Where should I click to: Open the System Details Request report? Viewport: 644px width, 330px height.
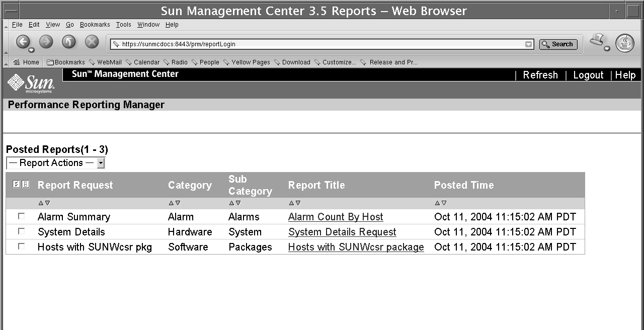point(342,232)
